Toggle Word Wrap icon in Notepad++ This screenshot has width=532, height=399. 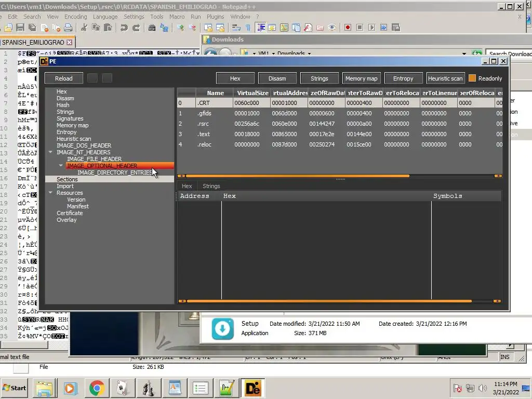pyautogui.click(x=236, y=28)
